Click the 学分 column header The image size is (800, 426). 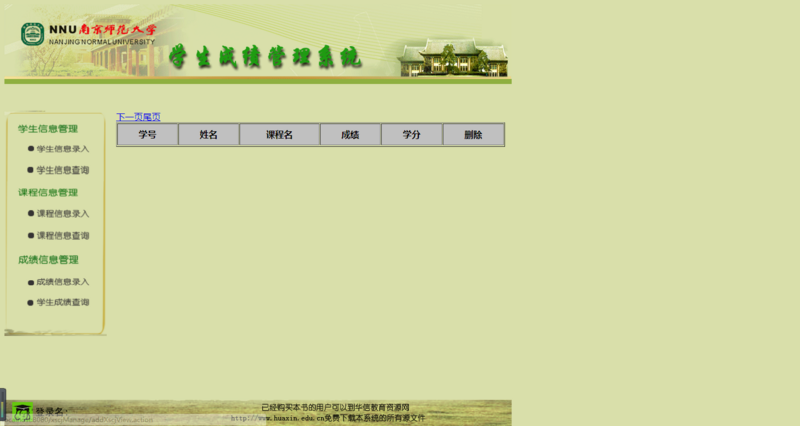[x=412, y=135]
